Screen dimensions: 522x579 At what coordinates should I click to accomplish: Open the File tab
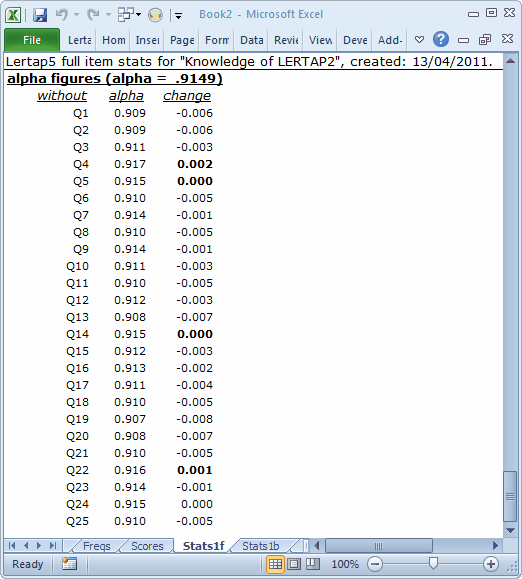(x=32, y=40)
